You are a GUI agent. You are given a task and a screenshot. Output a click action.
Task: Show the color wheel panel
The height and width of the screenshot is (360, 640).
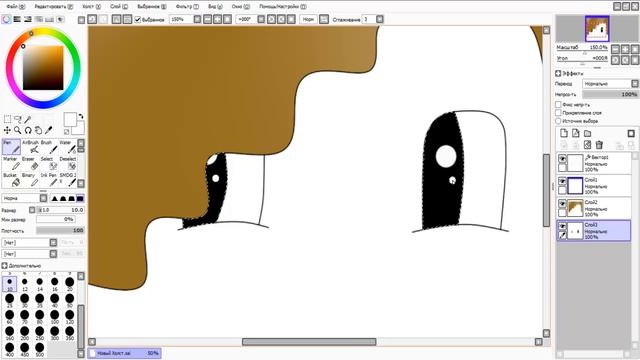click(x=6, y=19)
